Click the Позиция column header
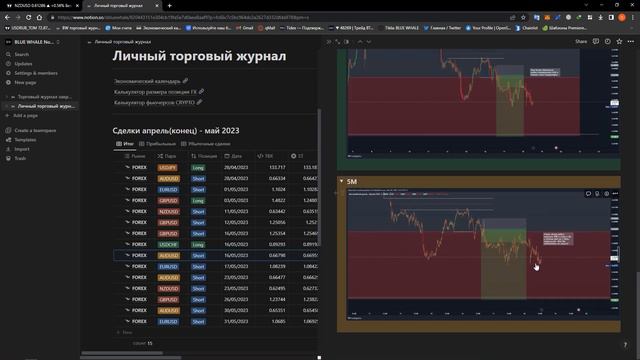640x360 pixels. [204, 156]
